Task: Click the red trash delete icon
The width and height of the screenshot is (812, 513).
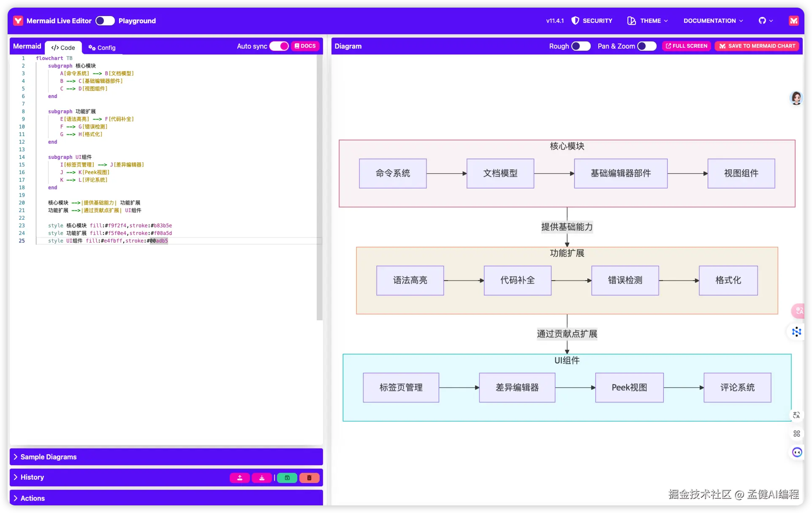Action: 309,478
